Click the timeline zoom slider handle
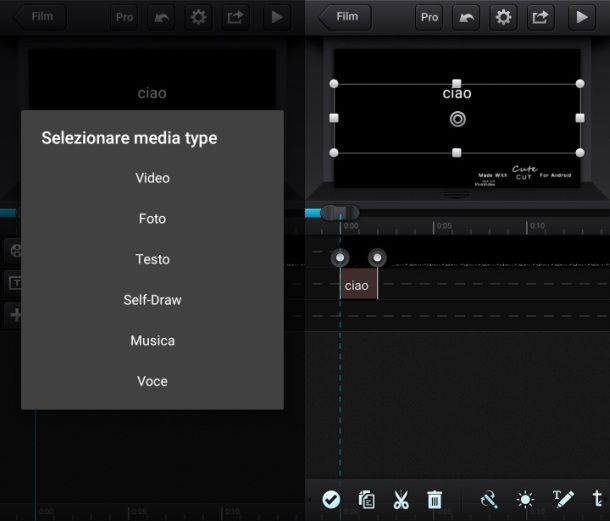Screen dimensions: 610x521 point(340,212)
